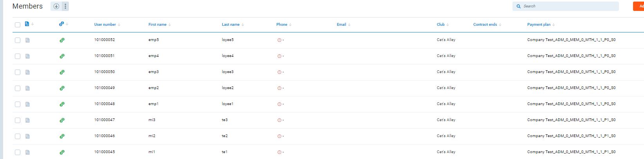Viewport: 644px width, 159px height.
Task: Check the row checkbox for member 101000045
Action: point(18,152)
